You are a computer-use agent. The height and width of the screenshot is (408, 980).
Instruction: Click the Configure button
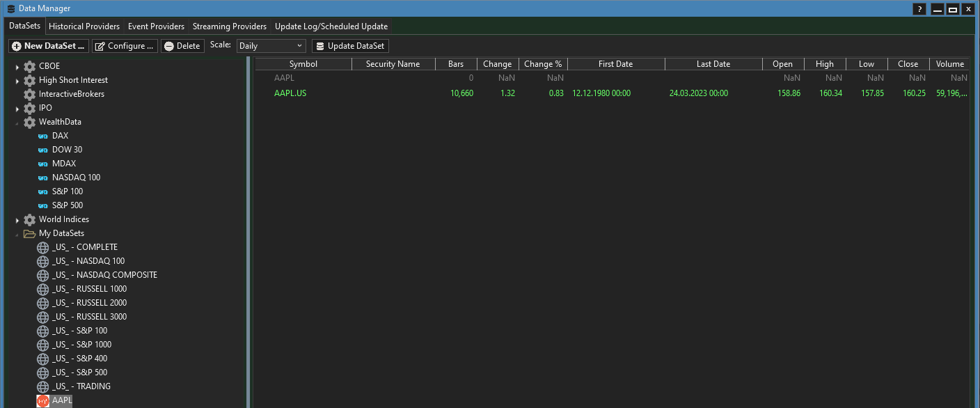(x=125, y=46)
